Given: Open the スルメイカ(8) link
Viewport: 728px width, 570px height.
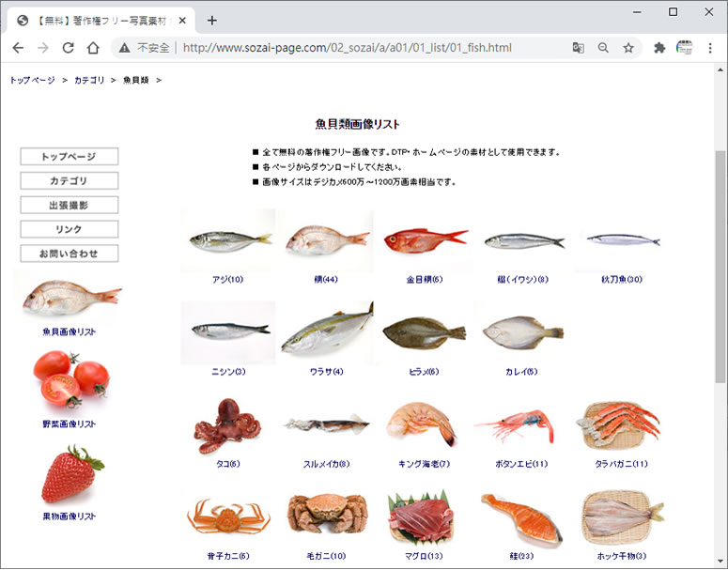Looking at the screenshot, I should [326, 464].
